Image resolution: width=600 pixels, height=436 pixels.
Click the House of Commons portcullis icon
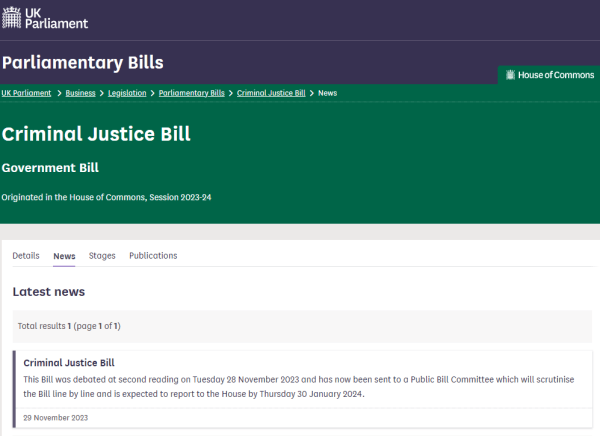coord(510,75)
